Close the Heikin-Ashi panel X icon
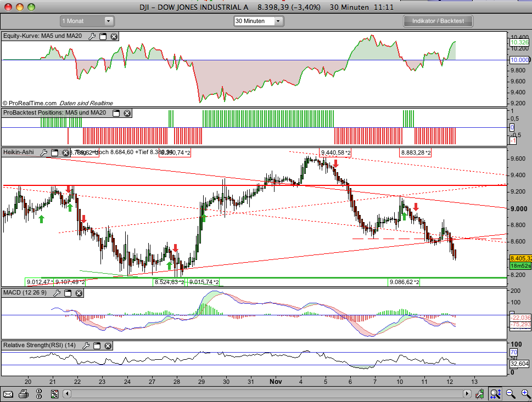 coord(65,153)
